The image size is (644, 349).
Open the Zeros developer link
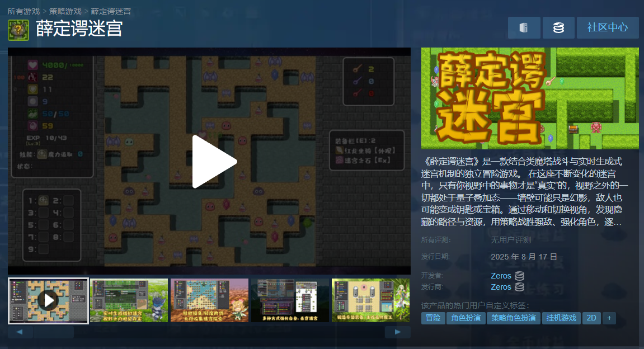[x=501, y=276]
